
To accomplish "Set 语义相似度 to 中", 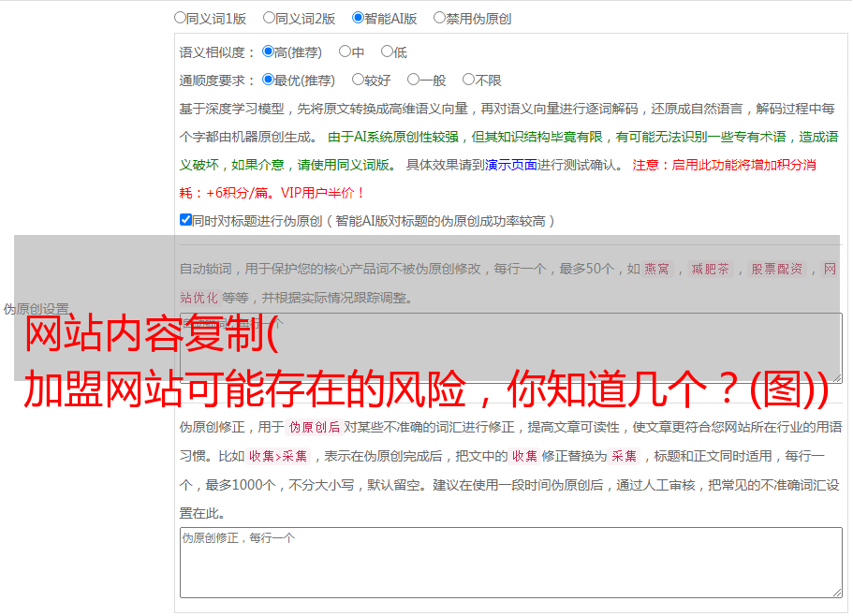I will point(345,51).
